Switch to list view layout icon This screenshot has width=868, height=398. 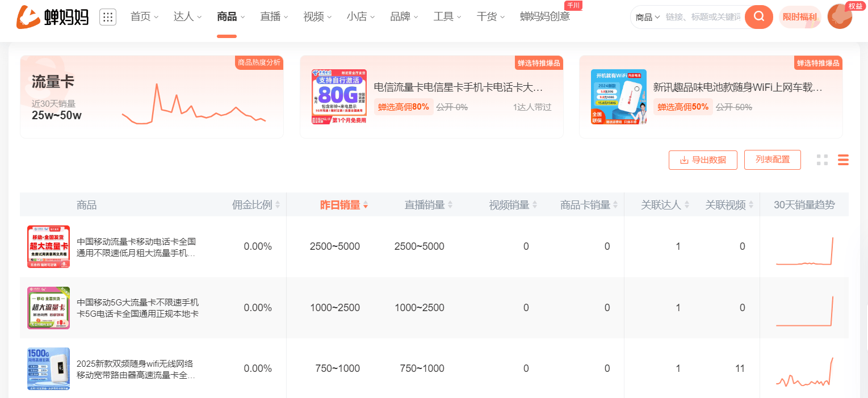tap(844, 160)
